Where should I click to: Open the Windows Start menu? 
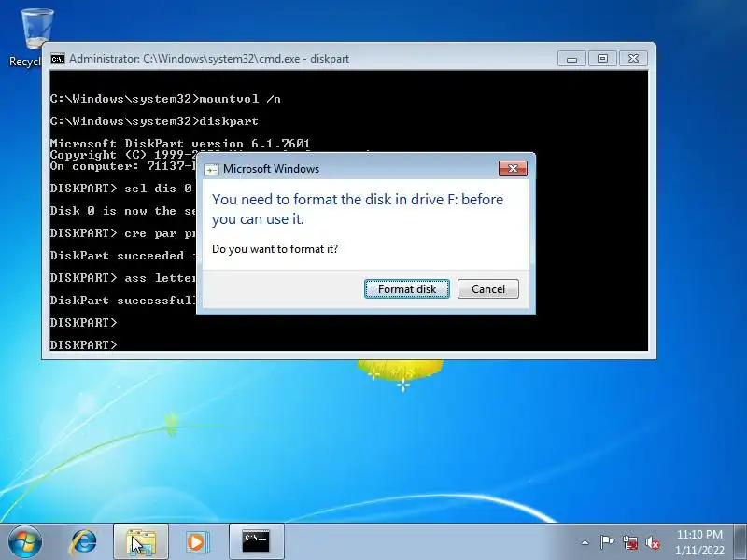25,542
